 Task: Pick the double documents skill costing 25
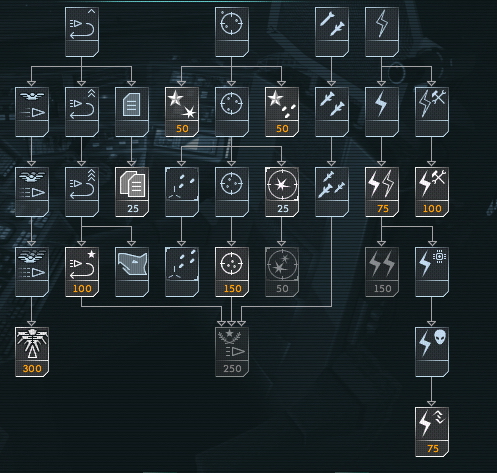pos(132,192)
